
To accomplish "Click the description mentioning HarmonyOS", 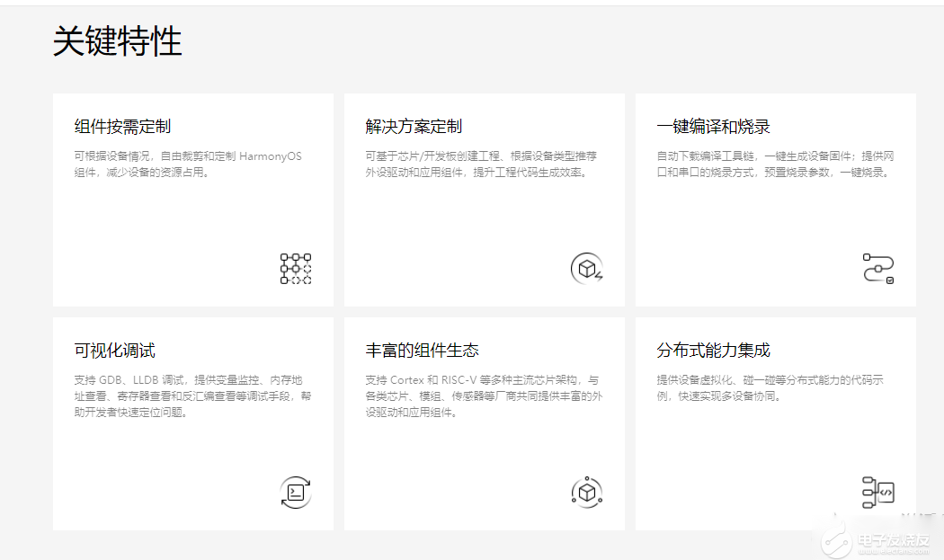I will 188,164.
